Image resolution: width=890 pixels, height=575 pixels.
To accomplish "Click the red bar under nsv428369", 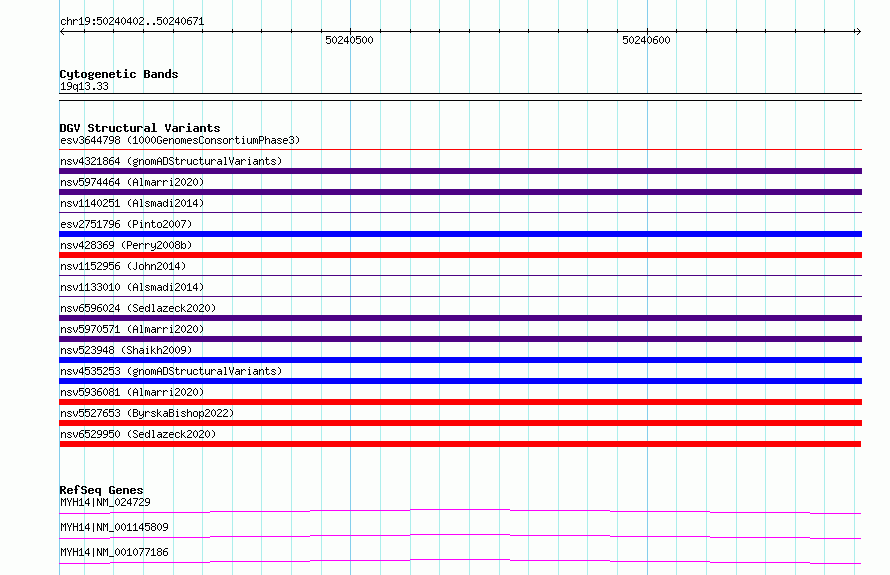I will (x=460, y=255).
